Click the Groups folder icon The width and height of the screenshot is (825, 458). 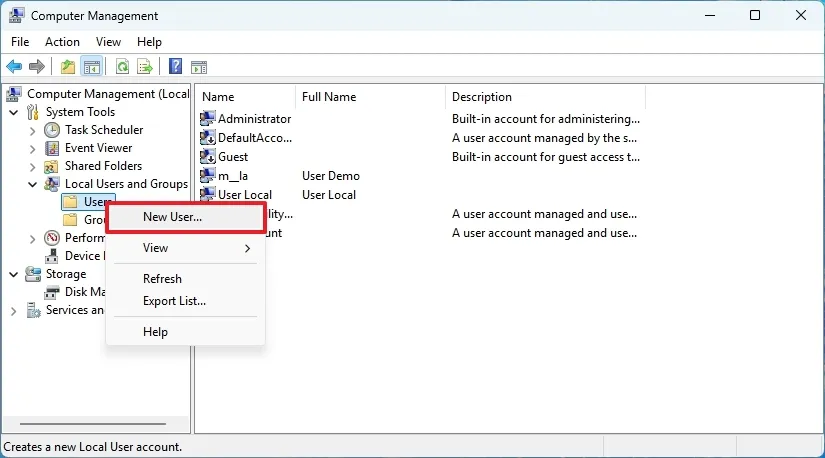point(71,220)
